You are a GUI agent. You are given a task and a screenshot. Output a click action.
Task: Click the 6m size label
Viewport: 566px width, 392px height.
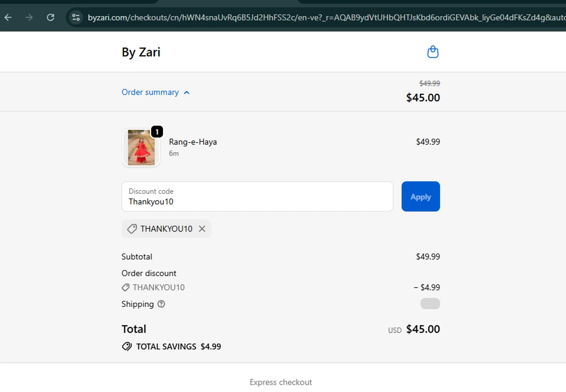[174, 154]
